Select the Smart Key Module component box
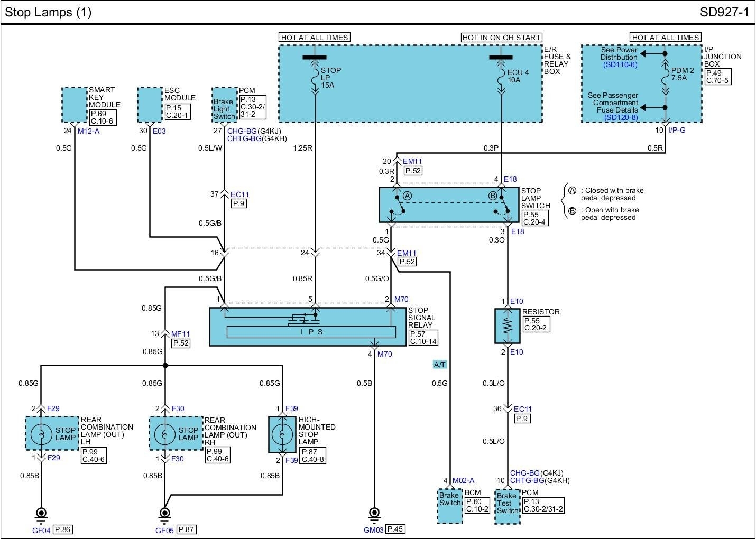Viewport: 756px width, 539px height. [75, 105]
